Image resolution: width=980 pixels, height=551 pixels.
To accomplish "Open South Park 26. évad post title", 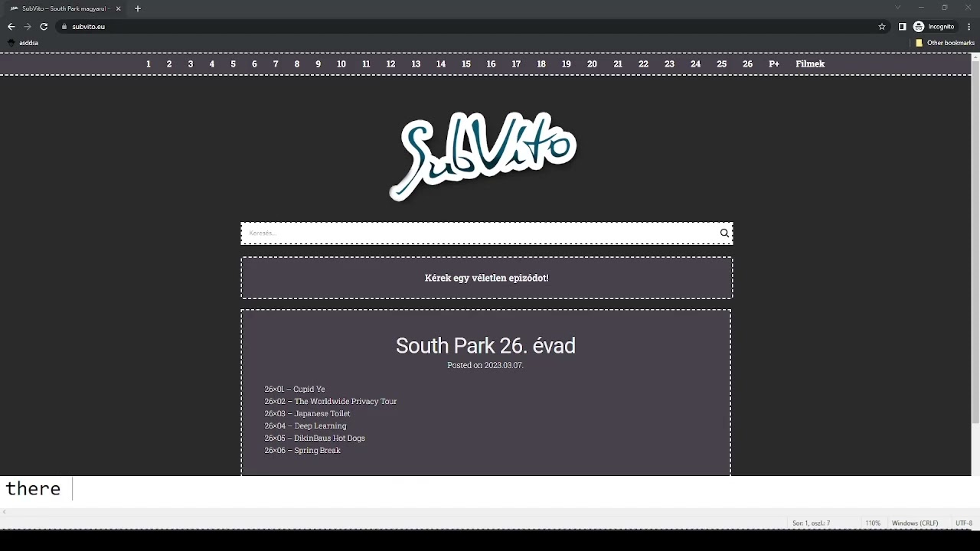I will pyautogui.click(x=485, y=345).
